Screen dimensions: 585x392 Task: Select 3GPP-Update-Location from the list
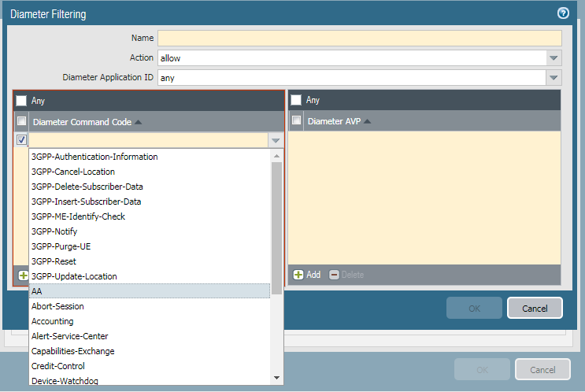[74, 276]
